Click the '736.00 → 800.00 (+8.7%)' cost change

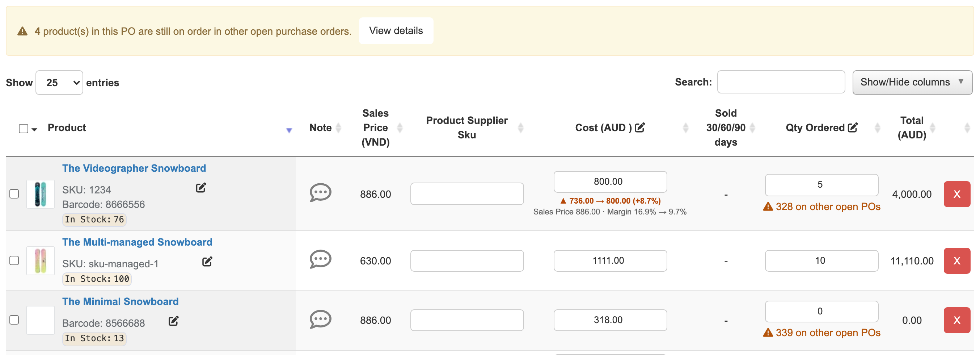(x=610, y=201)
